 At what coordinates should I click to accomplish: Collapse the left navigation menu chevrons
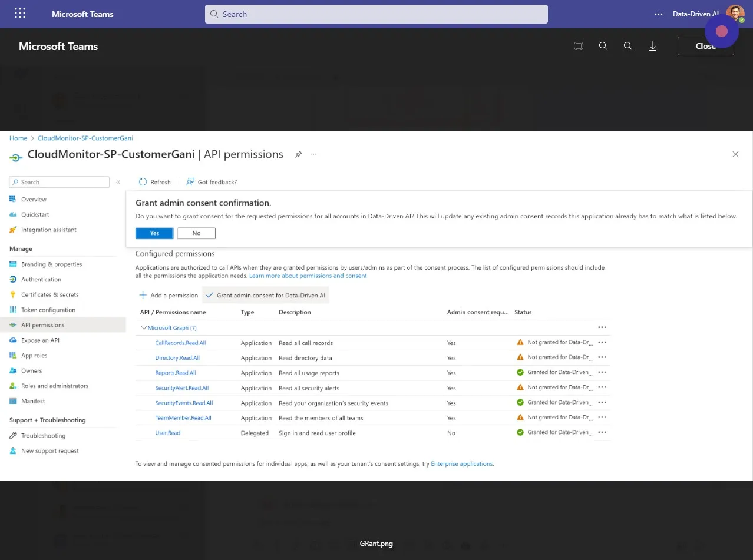click(x=118, y=183)
